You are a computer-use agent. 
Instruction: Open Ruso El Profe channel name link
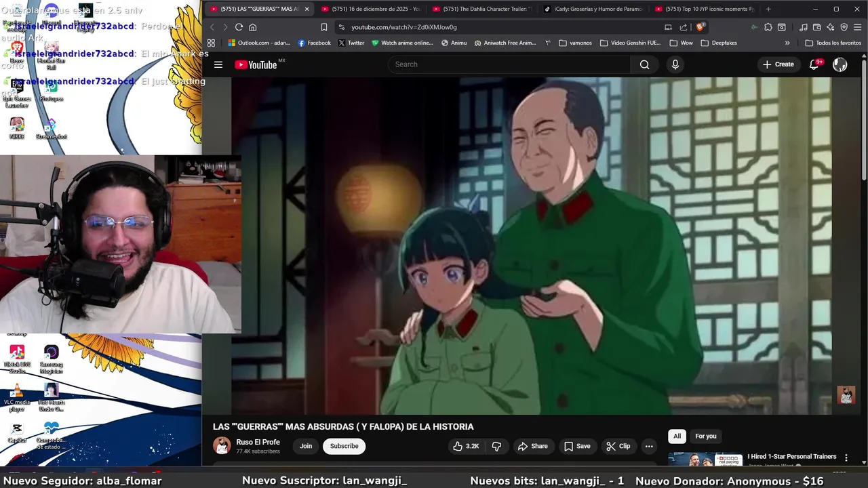coord(258,442)
